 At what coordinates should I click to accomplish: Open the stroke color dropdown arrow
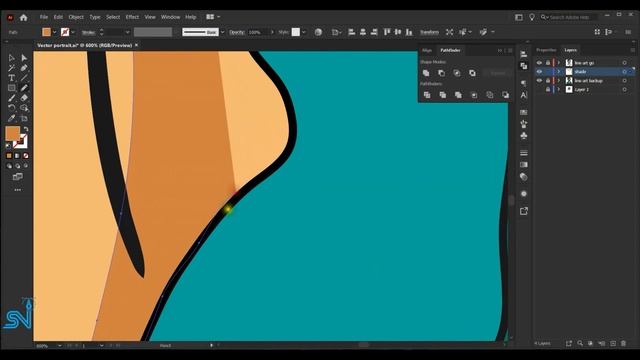[x=73, y=32]
